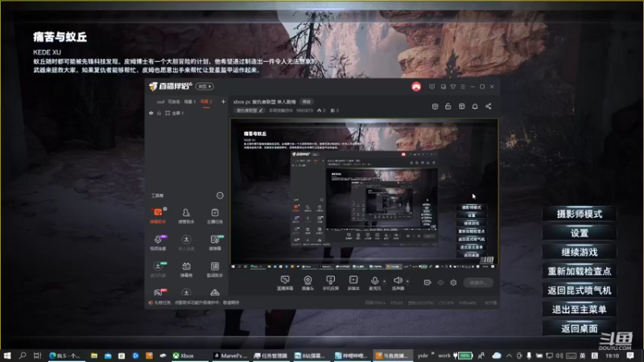The image size is (644, 362).
Task: Open taskbar search magnifier
Action: pos(23,356)
